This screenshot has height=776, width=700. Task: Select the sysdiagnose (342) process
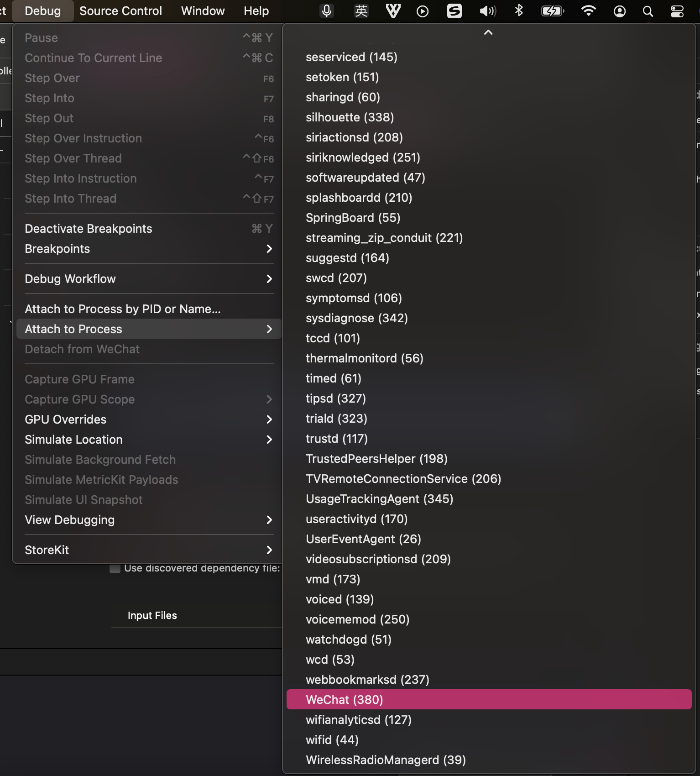coord(489,318)
